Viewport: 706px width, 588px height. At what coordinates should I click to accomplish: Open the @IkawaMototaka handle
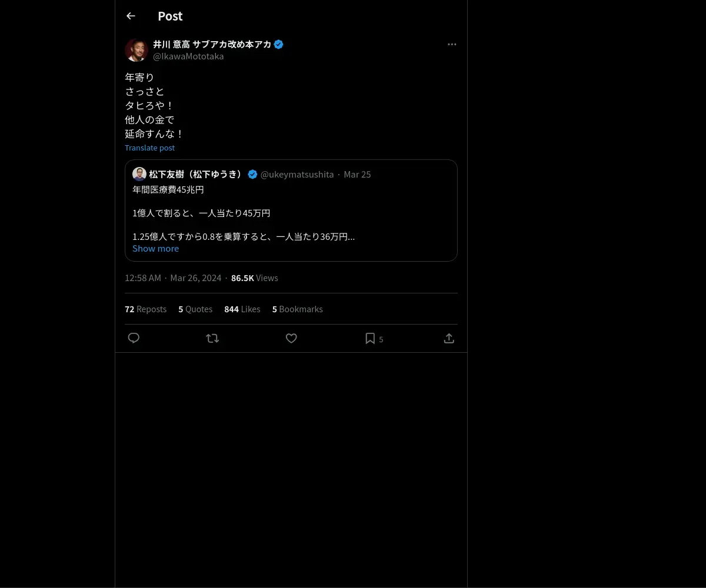pos(188,56)
